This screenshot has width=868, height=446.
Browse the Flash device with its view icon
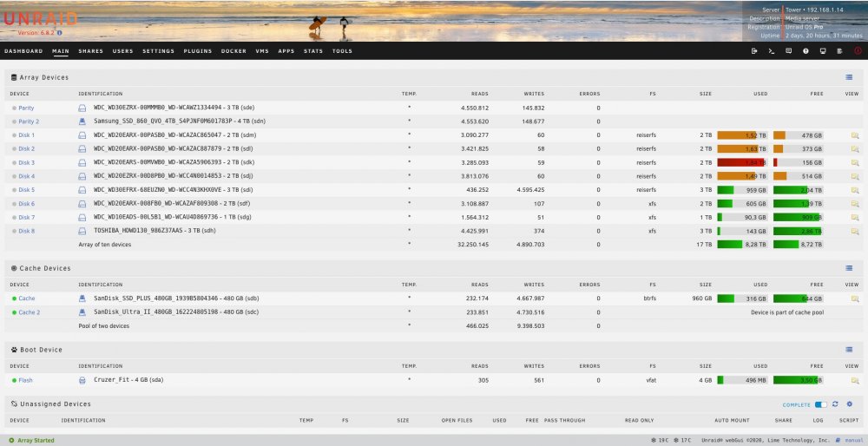coord(855,380)
